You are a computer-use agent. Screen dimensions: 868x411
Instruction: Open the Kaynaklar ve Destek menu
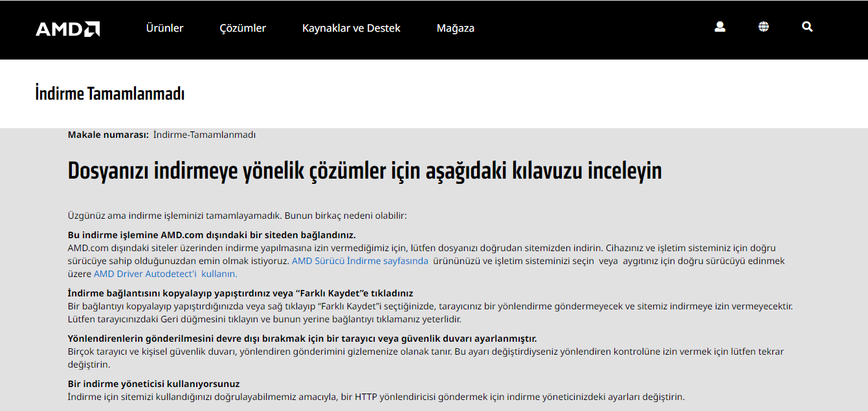pos(351,28)
